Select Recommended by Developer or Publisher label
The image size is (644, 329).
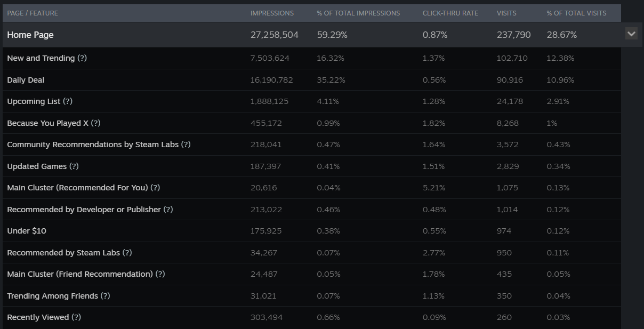[84, 210]
